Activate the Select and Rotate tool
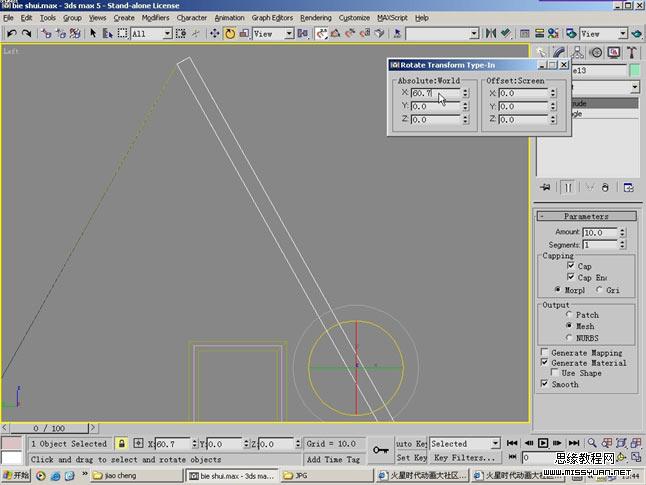646x485 pixels. [x=230, y=33]
